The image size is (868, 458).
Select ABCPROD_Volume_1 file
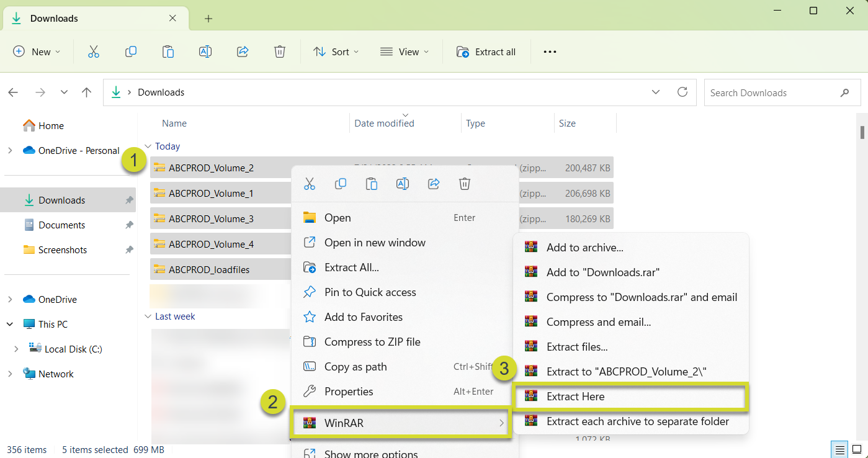click(x=211, y=194)
